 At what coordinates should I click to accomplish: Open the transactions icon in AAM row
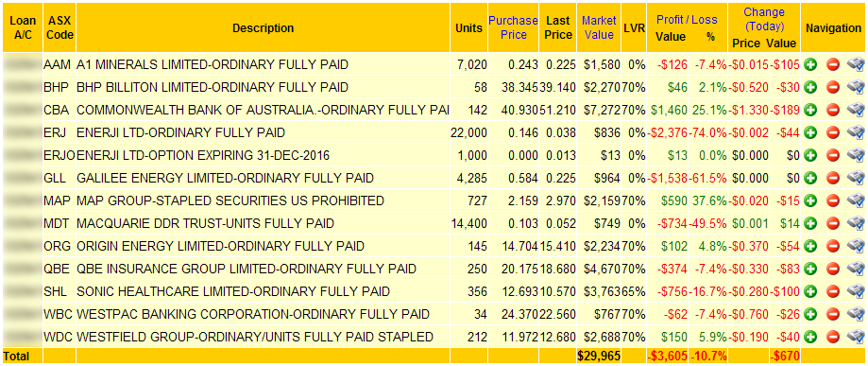click(x=856, y=64)
